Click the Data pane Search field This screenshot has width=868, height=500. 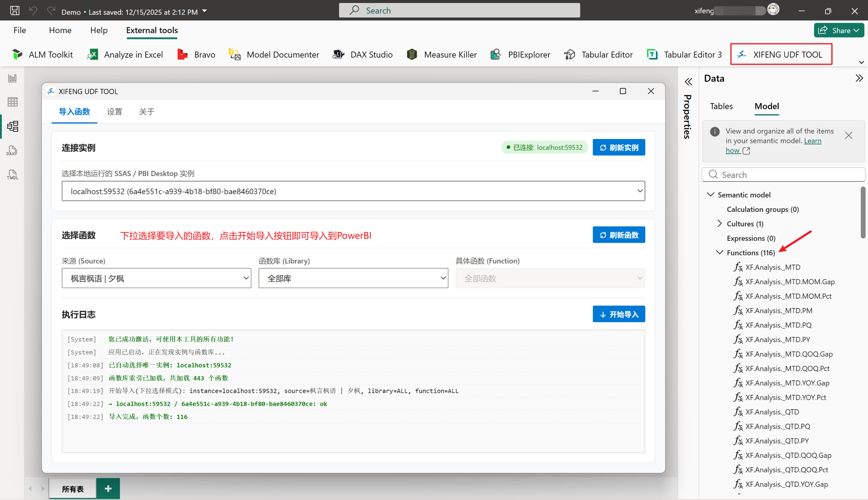tap(786, 175)
